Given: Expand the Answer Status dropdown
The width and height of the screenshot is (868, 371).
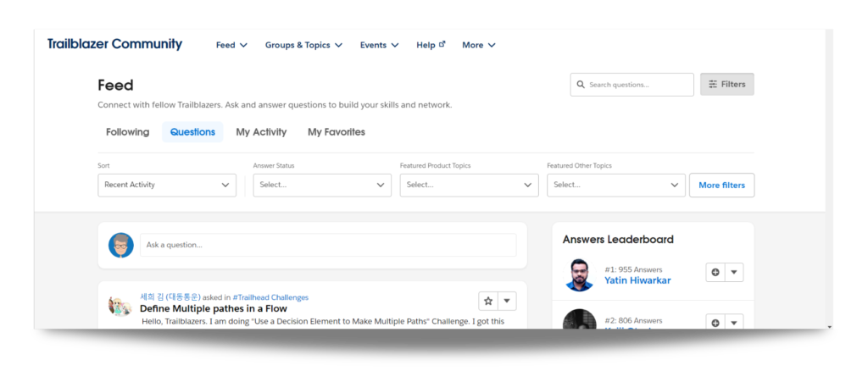Looking at the screenshot, I should click(322, 185).
